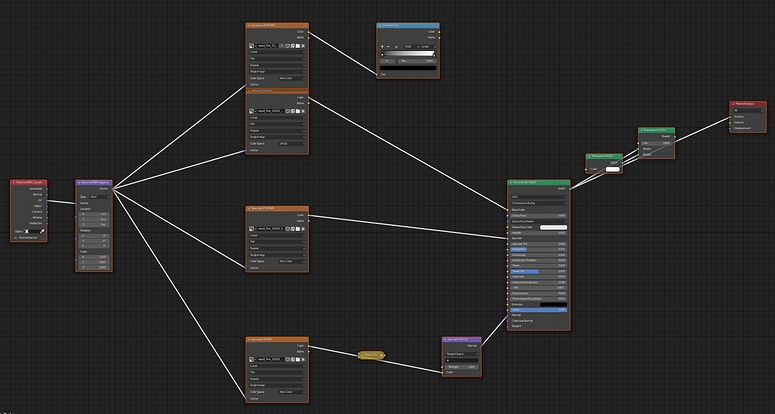Toggle fake user on Diffuse texture image

point(288,111)
